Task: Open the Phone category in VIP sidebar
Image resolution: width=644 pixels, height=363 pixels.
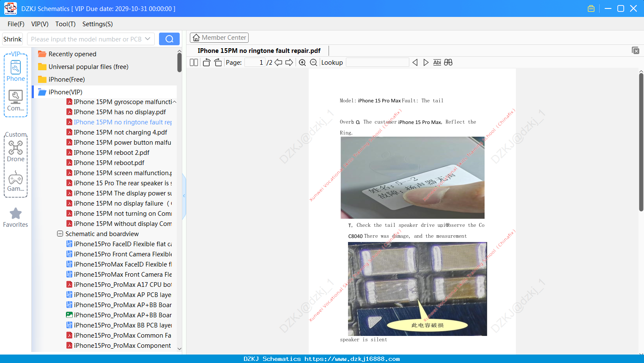Action: coord(16,71)
